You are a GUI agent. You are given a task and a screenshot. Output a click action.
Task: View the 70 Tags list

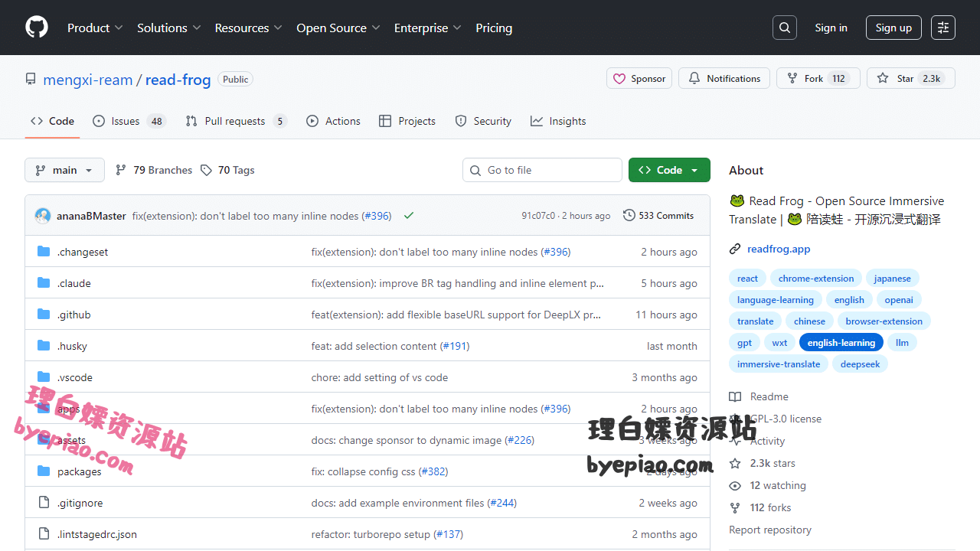(x=227, y=170)
